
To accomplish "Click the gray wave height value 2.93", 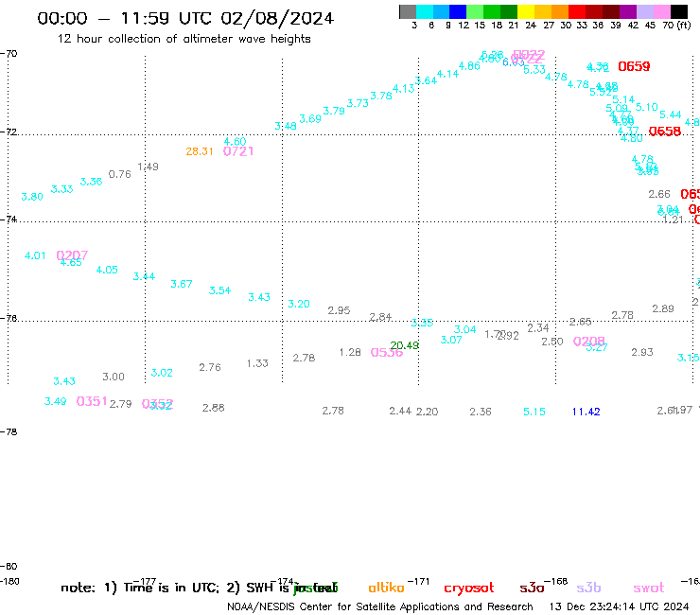I will pyautogui.click(x=642, y=352).
